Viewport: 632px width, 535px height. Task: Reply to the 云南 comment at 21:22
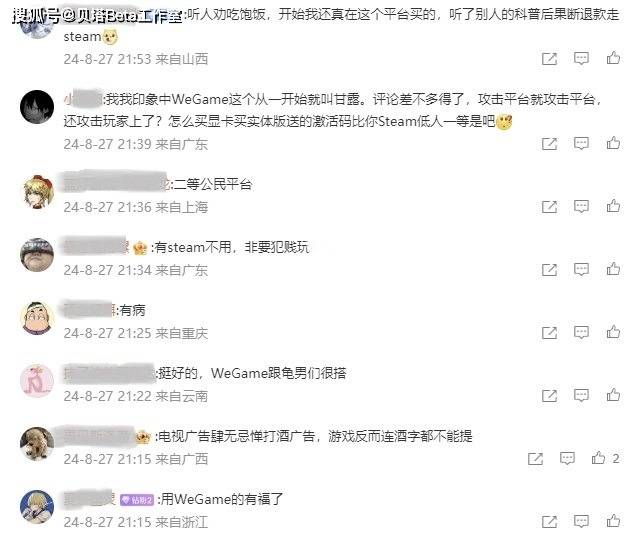pyautogui.click(x=581, y=395)
